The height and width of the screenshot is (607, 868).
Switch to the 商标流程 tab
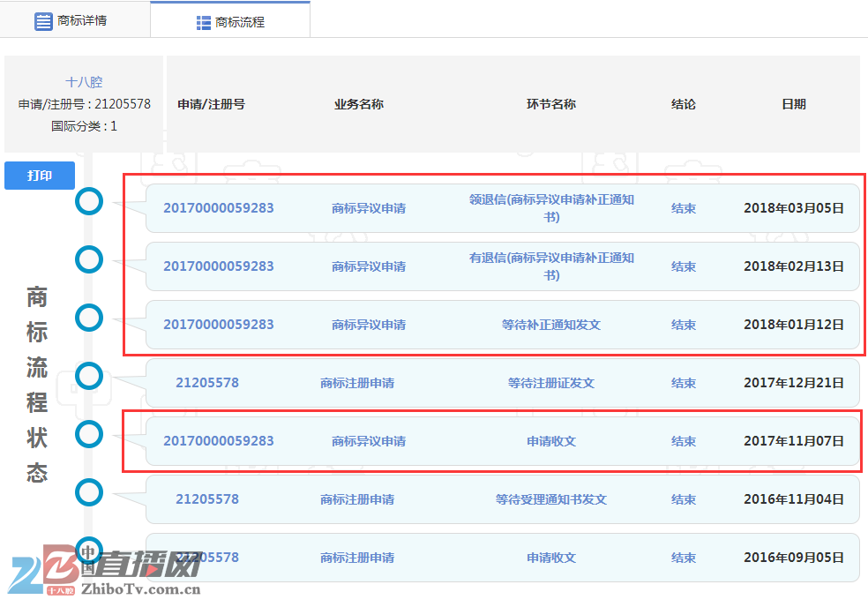point(231,20)
